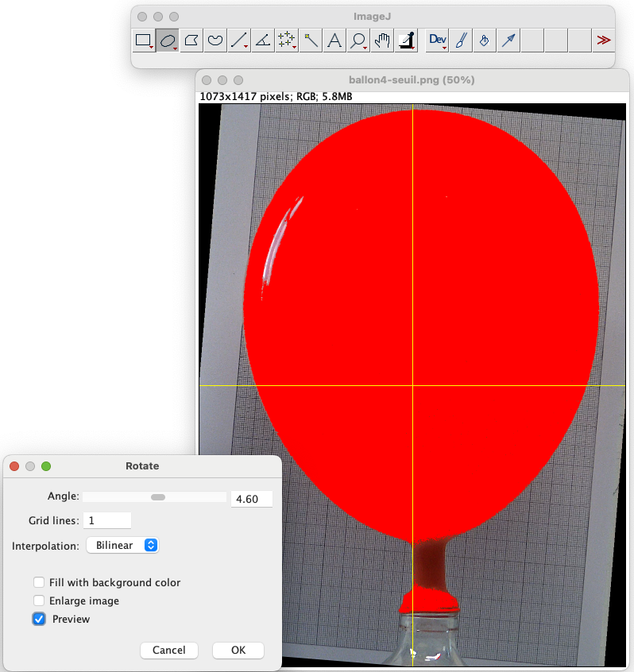Open the More Tools menu arrows

[x=604, y=41]
